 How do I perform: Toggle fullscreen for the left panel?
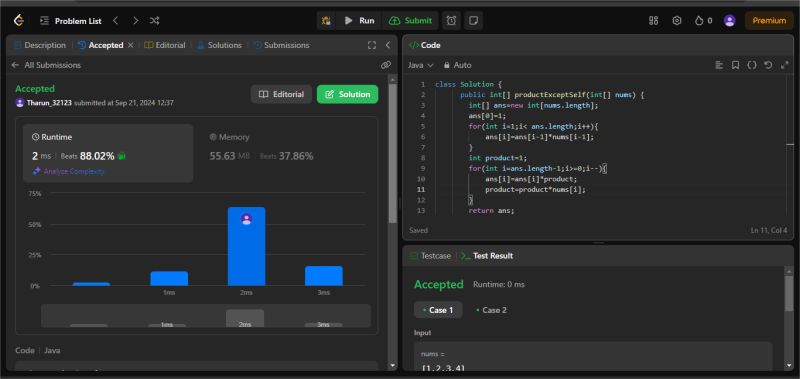(x=372, y=45)
